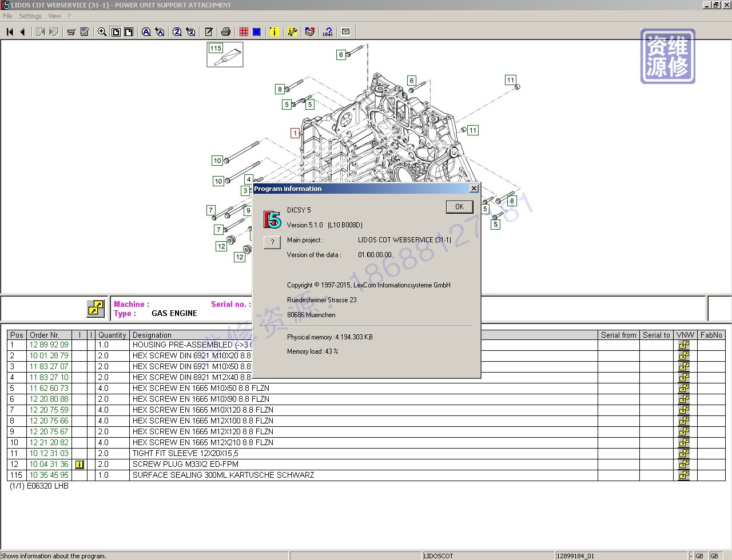
Task: Open the wrench tools icon
Action: click(292, 32)
